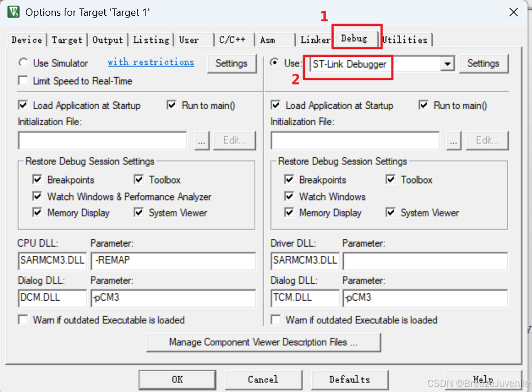Toggle hardware Toolbox checkbox

(391, 179)
